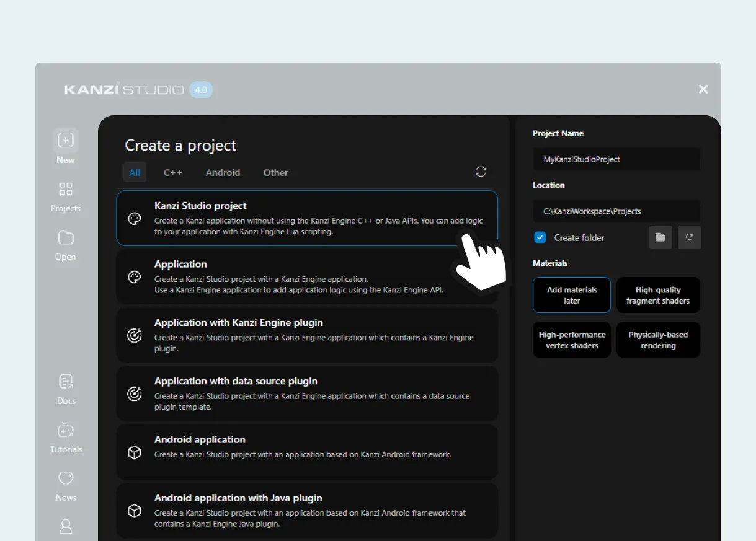Click the Application template palette icon
The height and width of the screenshot is (541, 756).
(134, 277)
